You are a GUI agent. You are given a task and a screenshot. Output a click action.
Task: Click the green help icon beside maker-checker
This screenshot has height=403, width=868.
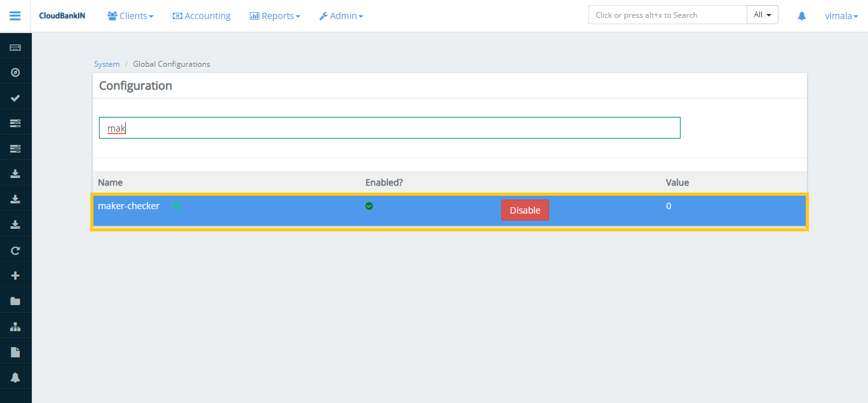click(x=177, y=205)
